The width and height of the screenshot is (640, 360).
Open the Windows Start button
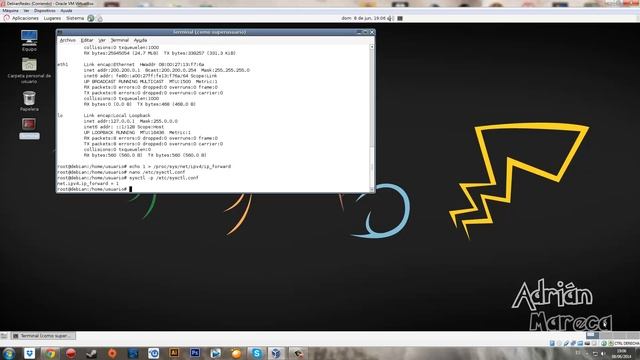point(9,353)
